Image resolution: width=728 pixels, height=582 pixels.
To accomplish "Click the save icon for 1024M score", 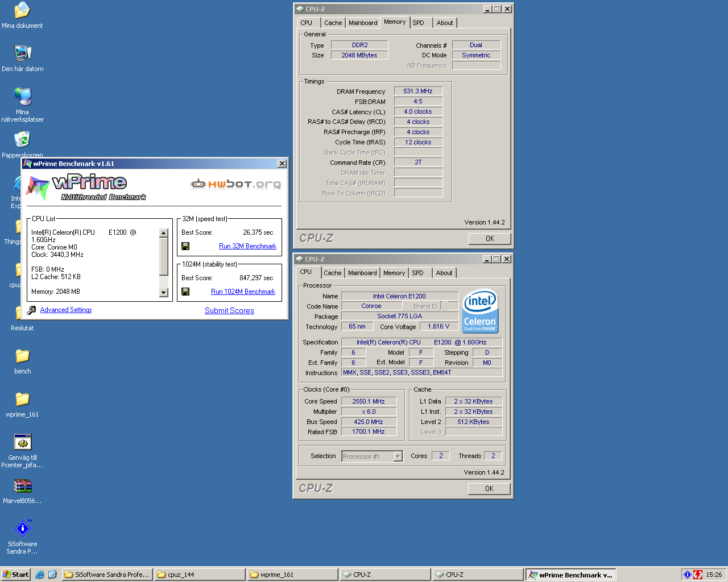I will (185, 292).
